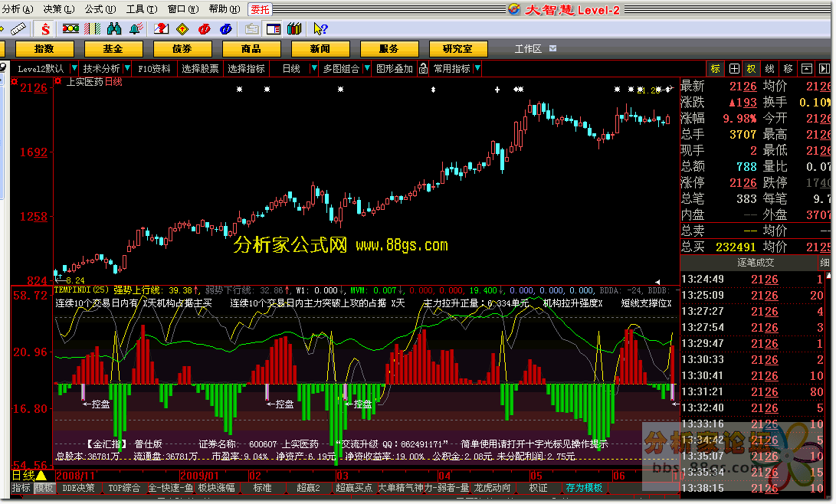Click the 基金 yellow button
Screen dimensions: 836x504
pyautogui.click(x=113, y=48)
